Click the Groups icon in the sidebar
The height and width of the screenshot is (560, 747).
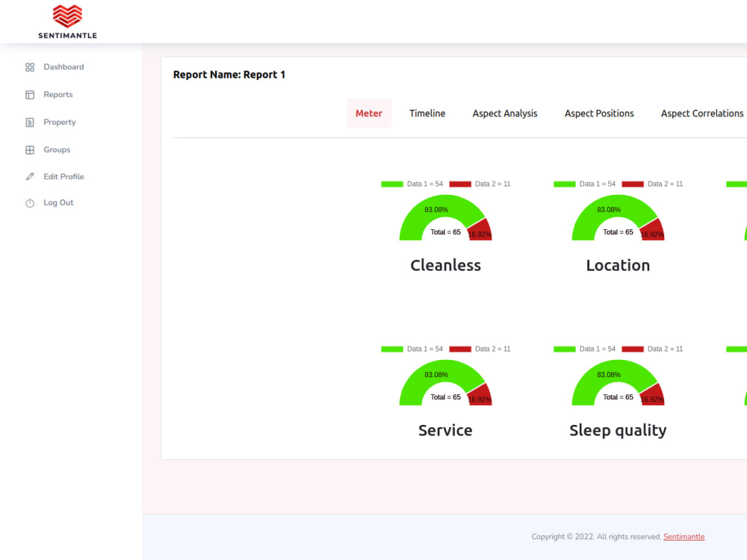click(x=30, y=149)
